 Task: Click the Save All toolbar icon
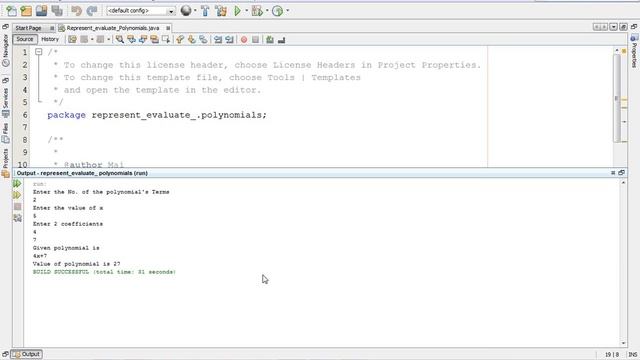click(57, 11)
